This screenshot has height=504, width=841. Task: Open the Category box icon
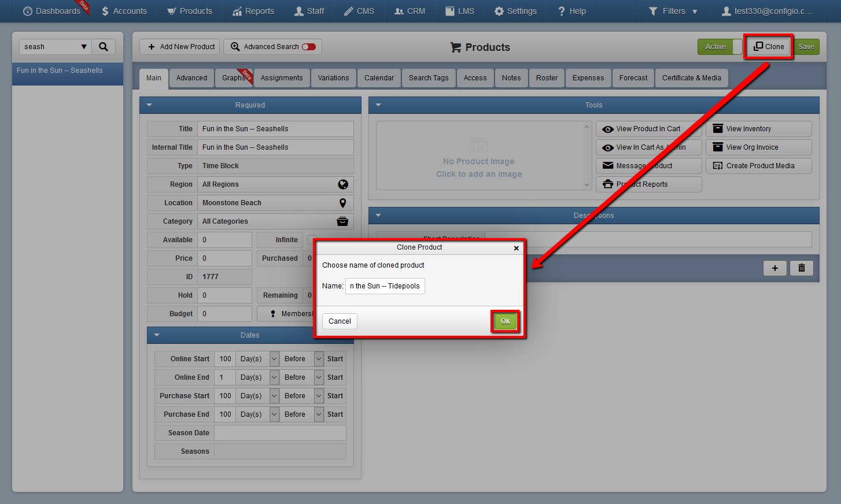pos(342,221)
